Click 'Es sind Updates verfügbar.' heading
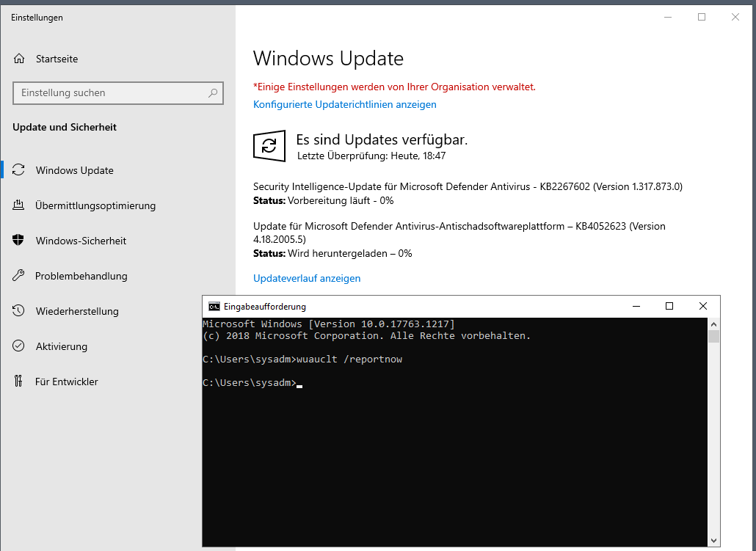This screenshot has height=551, width=756. [382, 140]
